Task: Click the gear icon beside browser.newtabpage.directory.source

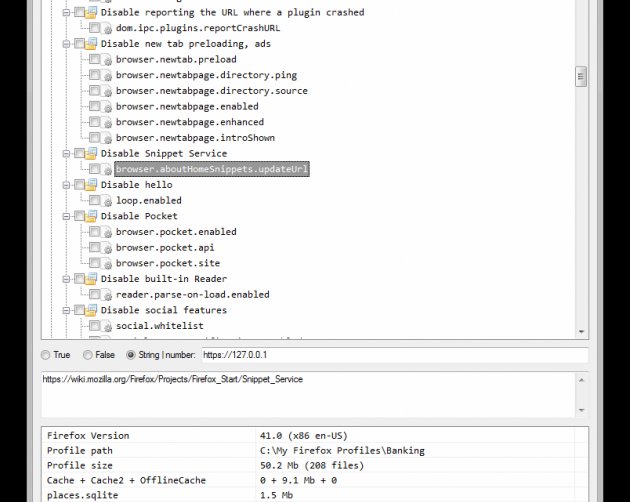Action: tap(107, 91)
